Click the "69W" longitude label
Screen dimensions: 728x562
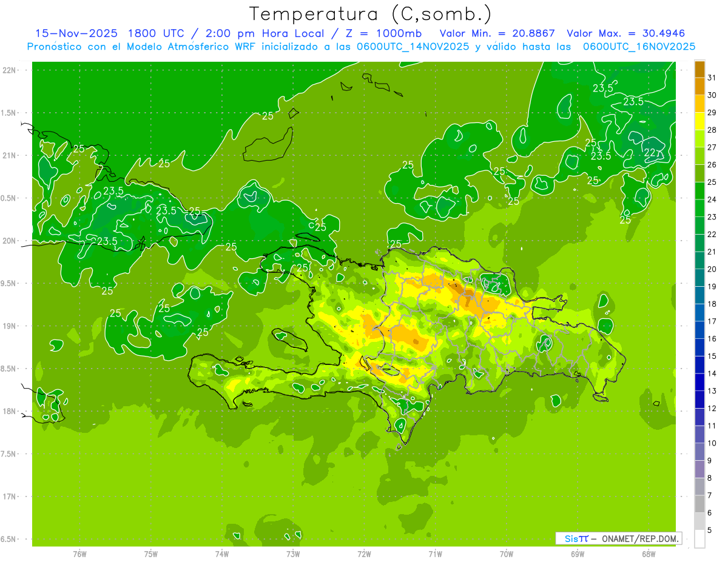[x=578, y=554]
